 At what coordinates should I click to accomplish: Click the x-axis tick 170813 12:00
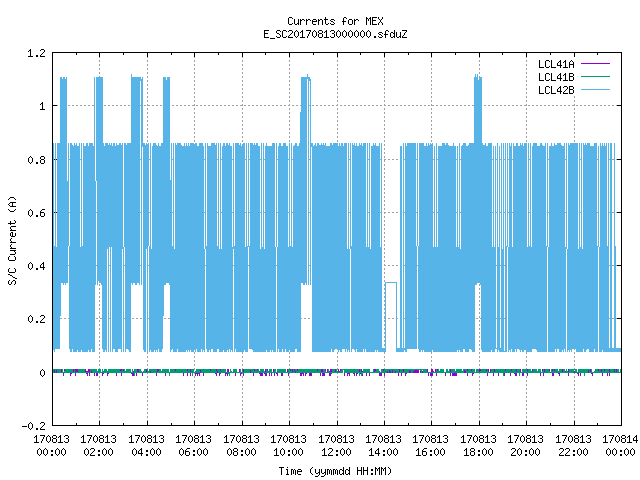click(x=336, y=446)
